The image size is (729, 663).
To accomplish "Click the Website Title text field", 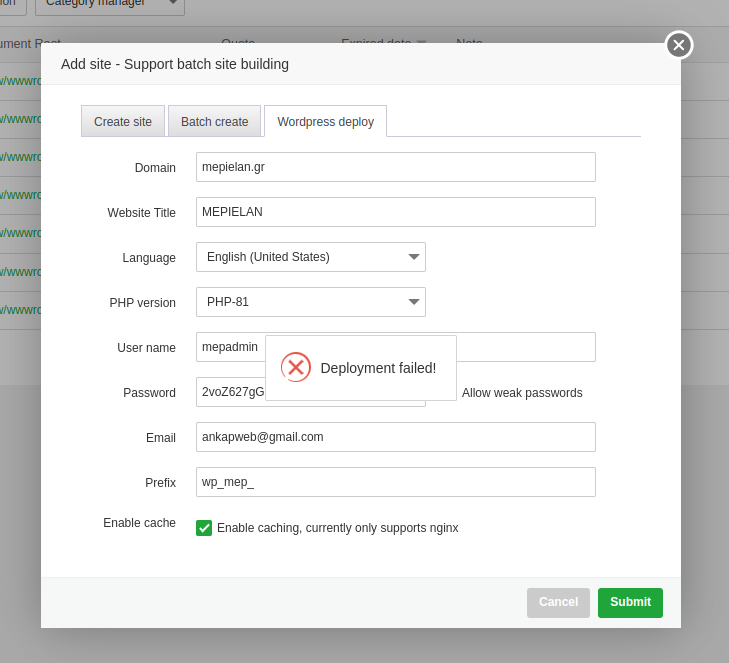I will (396, 212).
